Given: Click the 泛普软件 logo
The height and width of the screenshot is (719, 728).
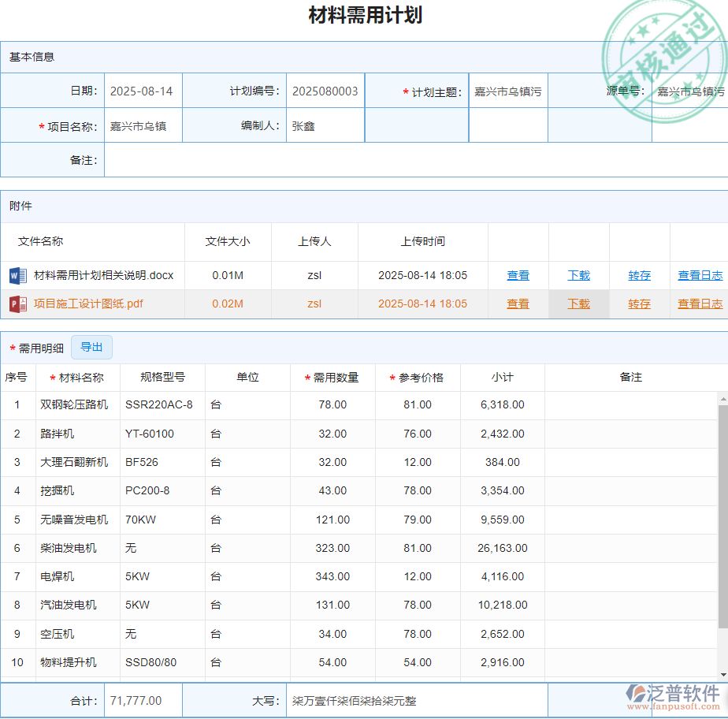Looking at the screenshot, I should (673, 697).
